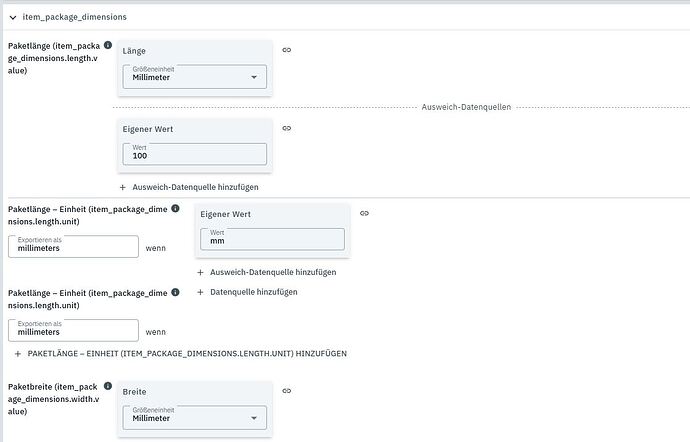This screenshot has width=690, height=442.
Task: Info icon of first Paketlänge – Einheit
Action: click(x=175, y=208)
